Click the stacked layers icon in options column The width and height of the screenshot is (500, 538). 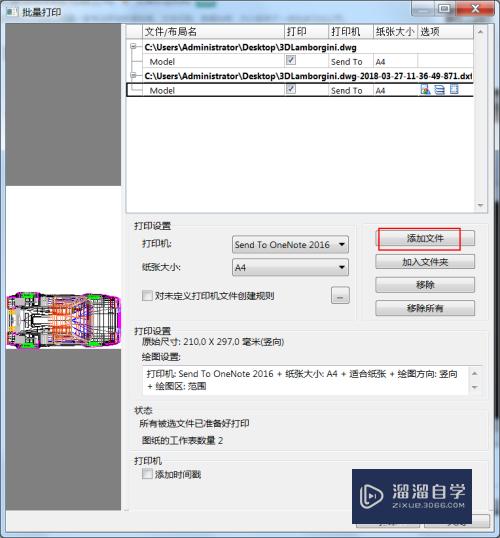[440, 90]
